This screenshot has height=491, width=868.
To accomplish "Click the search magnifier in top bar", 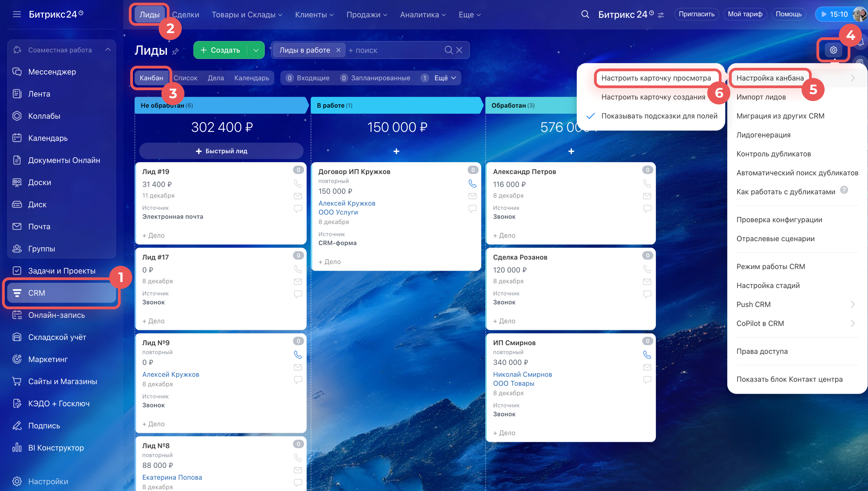I will (585, 14).
